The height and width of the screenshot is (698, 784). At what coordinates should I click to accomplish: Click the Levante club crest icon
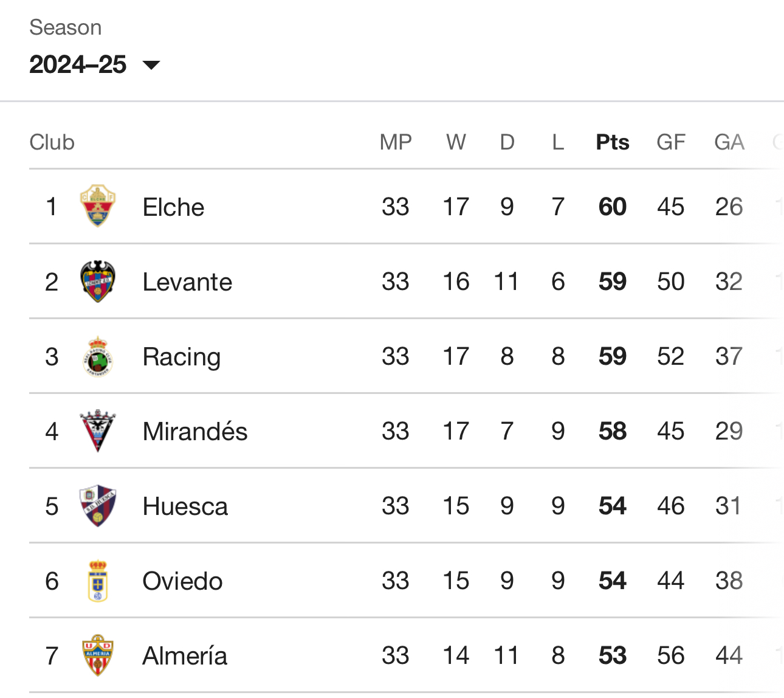[97, 282]
